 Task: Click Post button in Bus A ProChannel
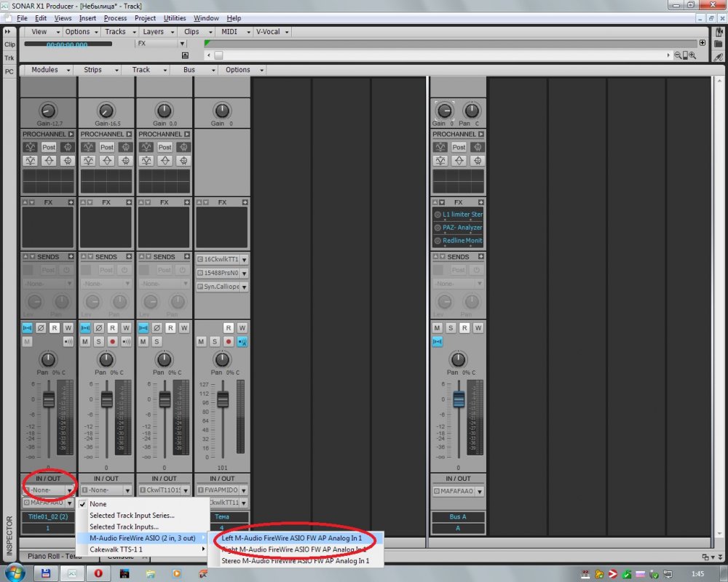coord(459,147)
